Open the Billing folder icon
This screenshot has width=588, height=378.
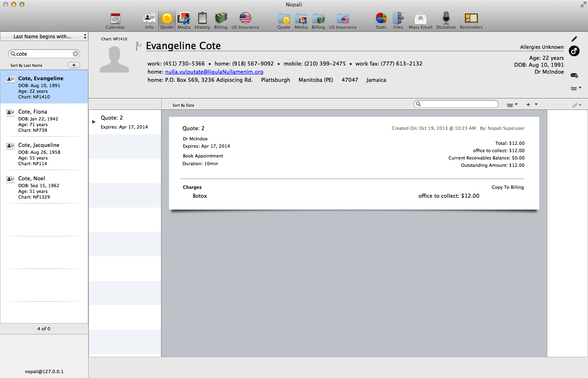tap(318, 21)
